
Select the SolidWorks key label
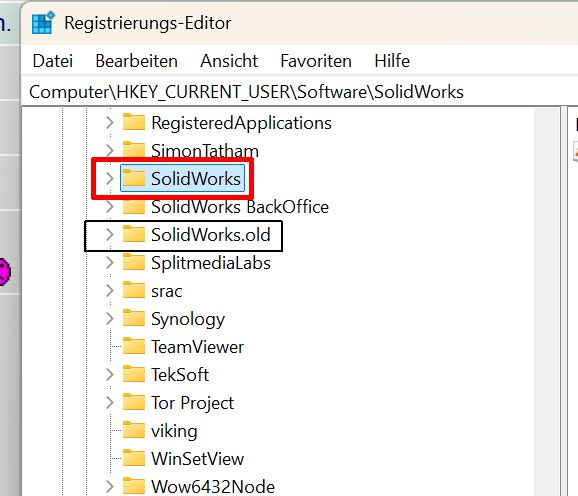coord(196,179)
